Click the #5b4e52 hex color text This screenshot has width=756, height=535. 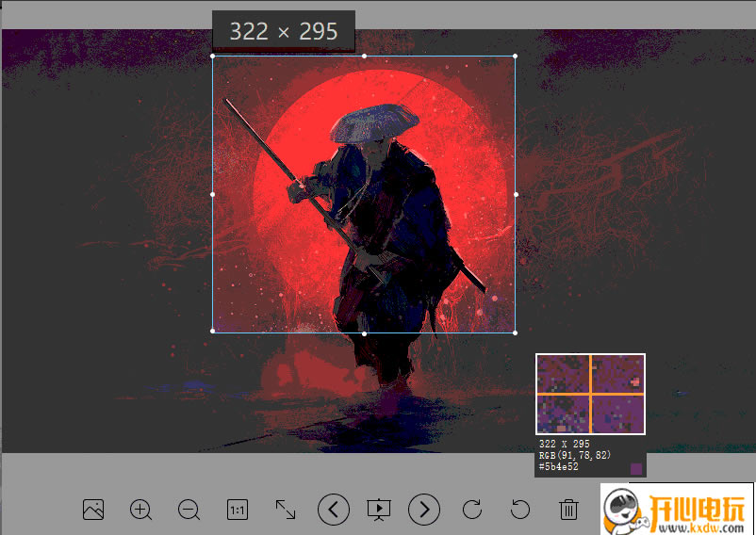(558, 466)
